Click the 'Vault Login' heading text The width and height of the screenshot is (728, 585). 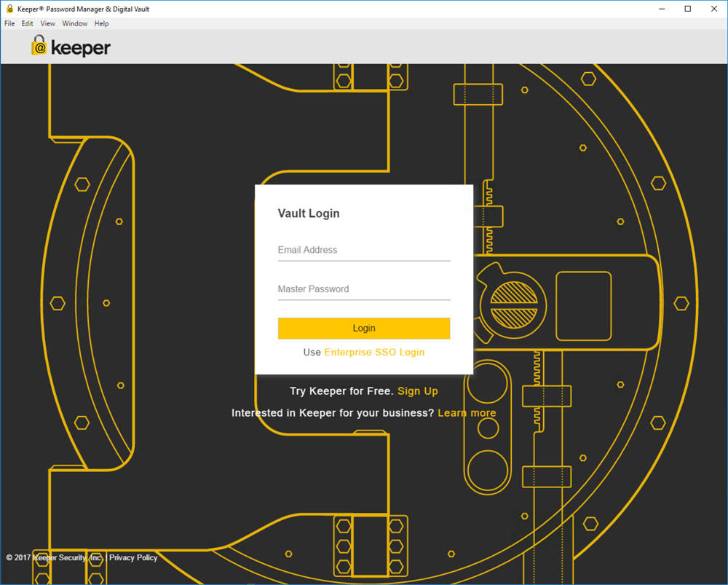click(308, 213)
